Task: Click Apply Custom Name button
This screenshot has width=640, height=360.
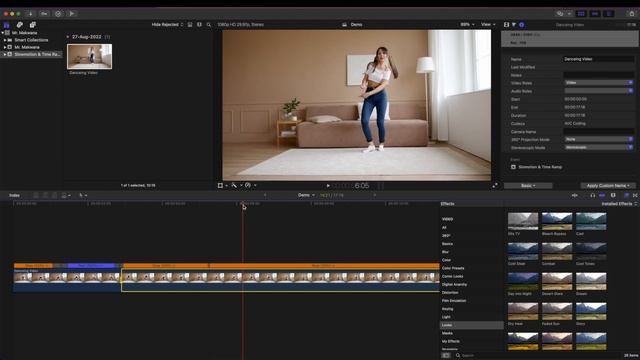Action: [608, 186]
